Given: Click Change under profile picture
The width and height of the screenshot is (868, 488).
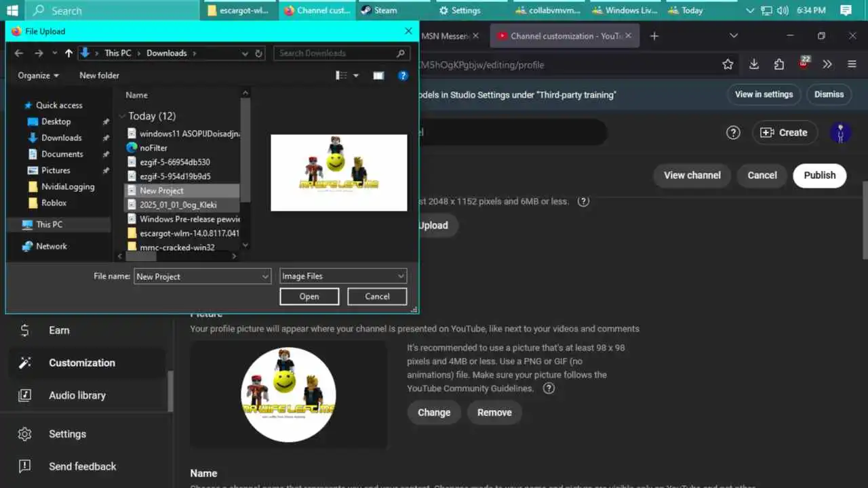Looking at the screenshot, I should (434, 412).
